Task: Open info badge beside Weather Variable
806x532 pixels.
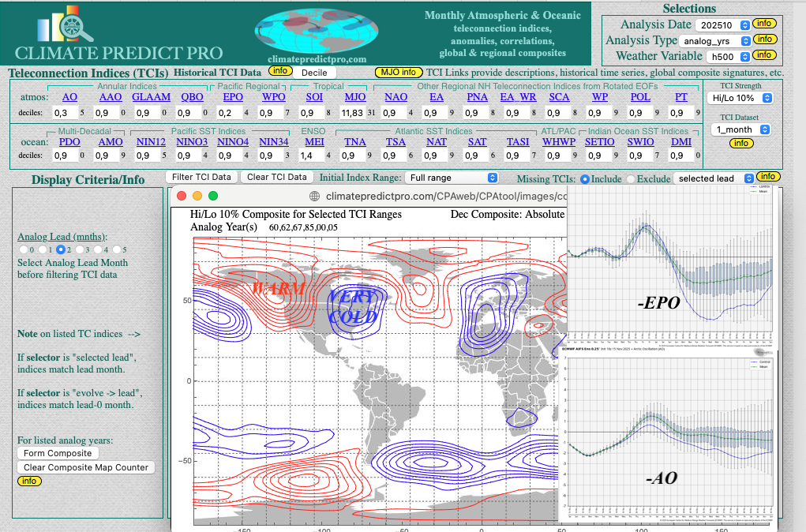Action: pos(763,55)
